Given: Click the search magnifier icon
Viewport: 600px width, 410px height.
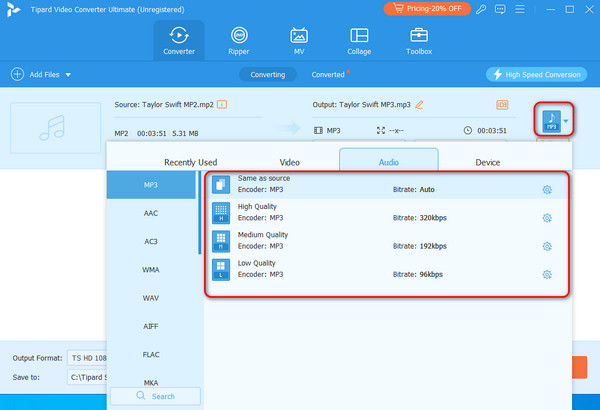Looking at the screenshot, I should click(x=141, y=395).
